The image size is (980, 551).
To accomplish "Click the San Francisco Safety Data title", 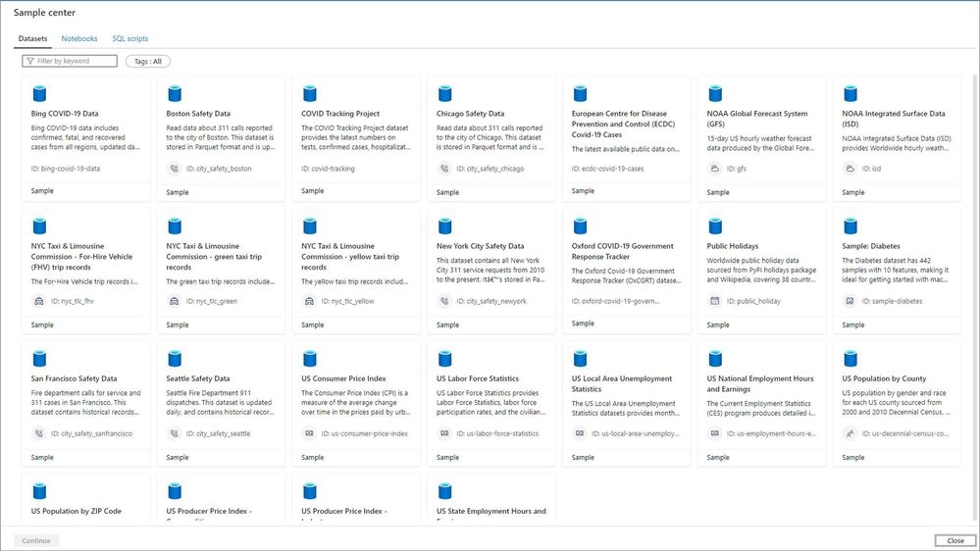I will [74, 378].
